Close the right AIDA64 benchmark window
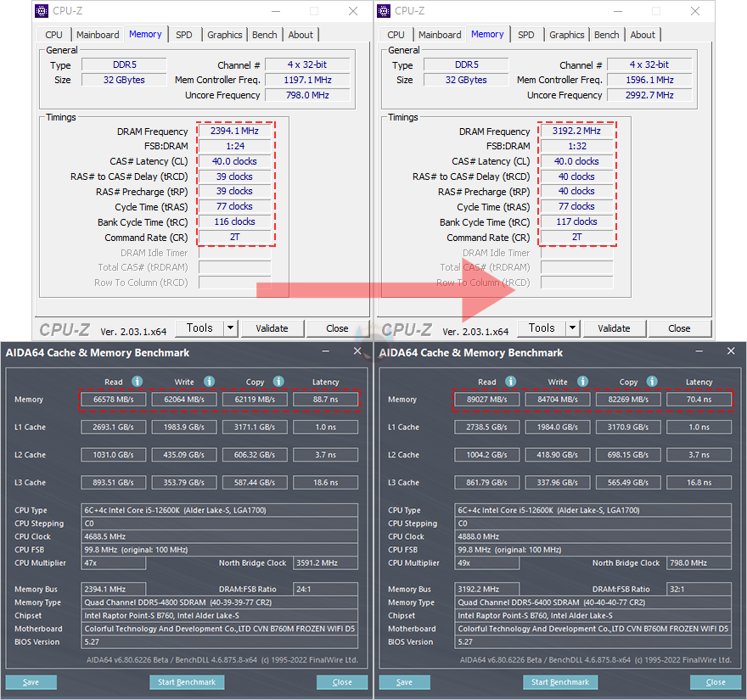The image size is (747, 700). [731, 351]
